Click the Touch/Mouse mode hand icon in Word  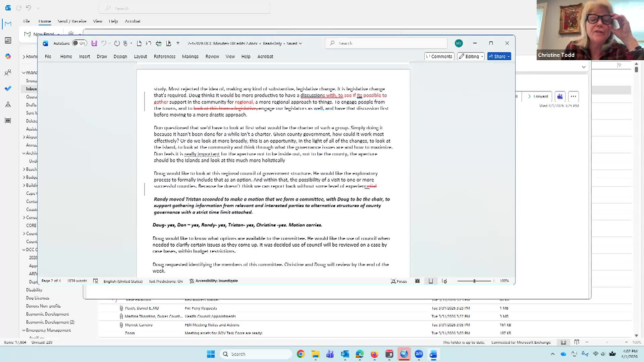pyautogui.click(x=125, y=43)
